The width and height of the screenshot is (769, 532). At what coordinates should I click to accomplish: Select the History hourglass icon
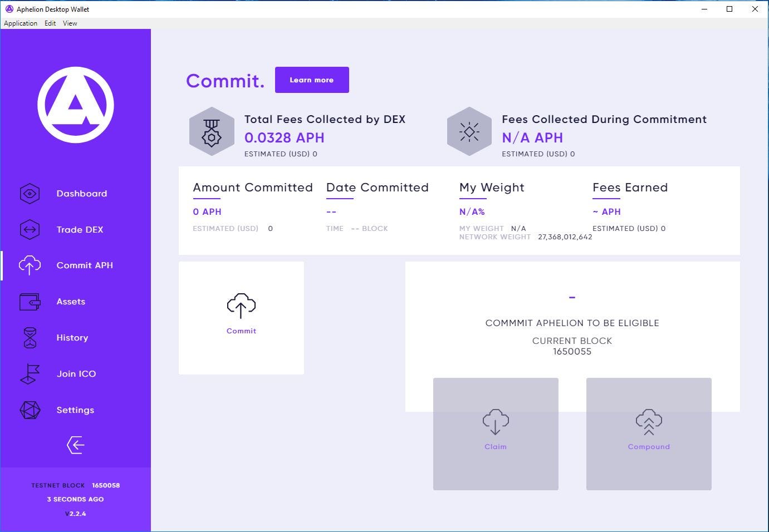[30, 338]
